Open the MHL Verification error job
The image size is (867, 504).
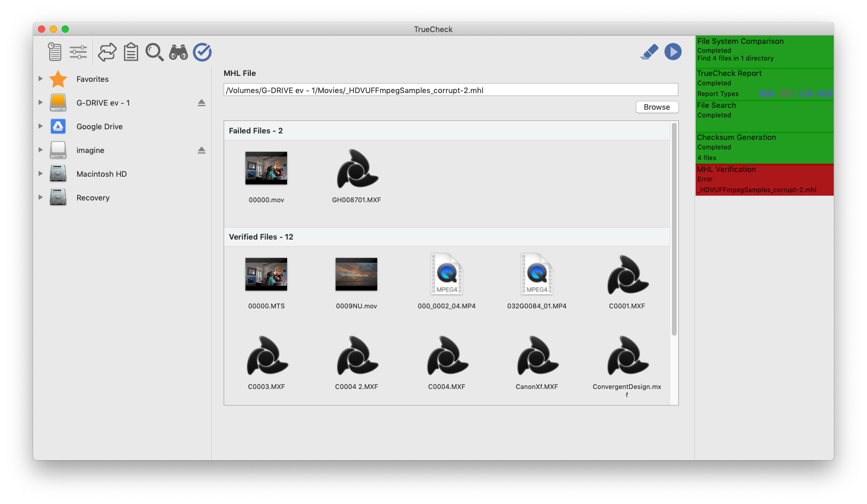764,180
